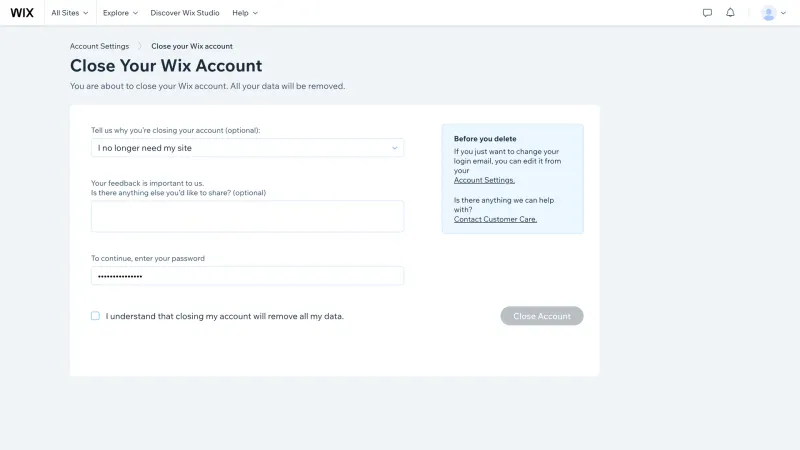
Task: Check the 'I understand' data removal checkbox
Action: pos(95,316)
